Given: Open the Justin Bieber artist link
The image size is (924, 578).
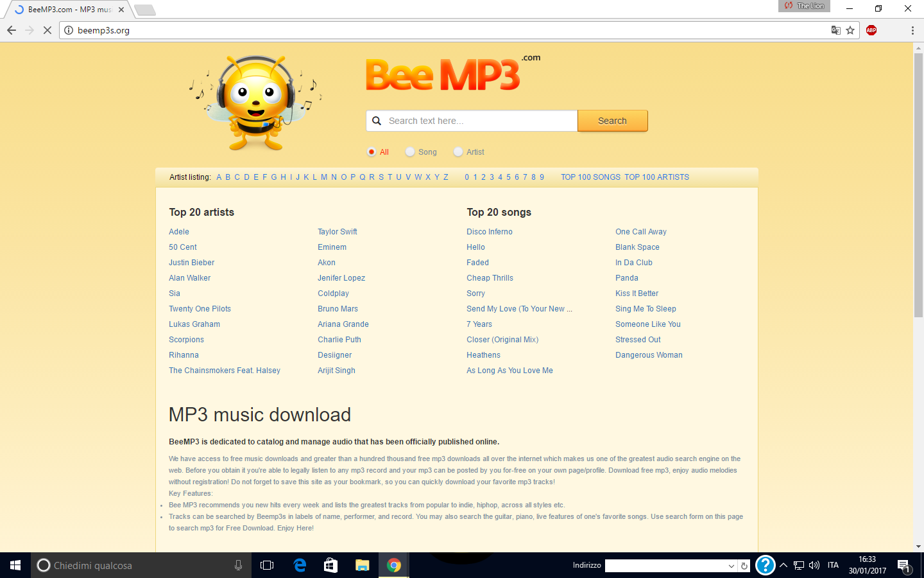Looking at the screenshot, I should click(x=191, y=263).
